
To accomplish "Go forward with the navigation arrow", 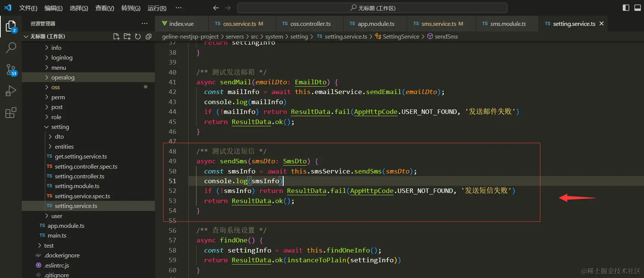I will pyautogui.click(x=228, y=8).
